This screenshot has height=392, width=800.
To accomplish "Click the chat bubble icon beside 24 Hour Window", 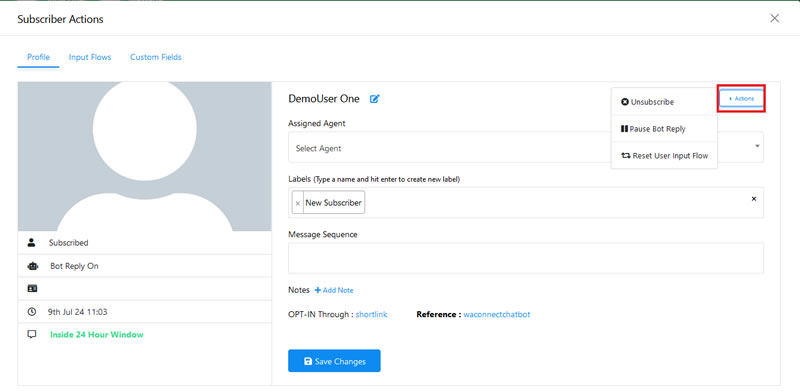I will (32, 335).
